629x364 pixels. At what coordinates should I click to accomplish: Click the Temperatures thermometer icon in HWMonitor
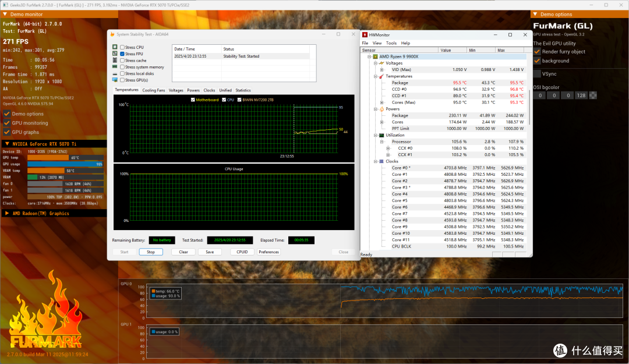[381, 76]
